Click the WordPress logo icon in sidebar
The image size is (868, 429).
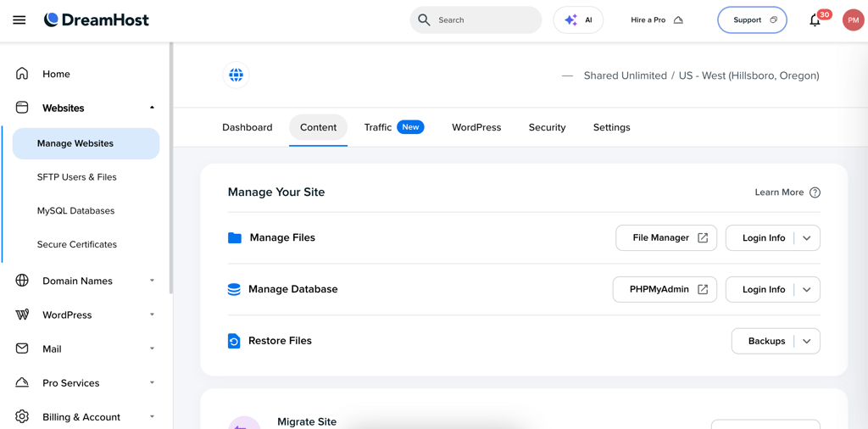click(21, 315)
